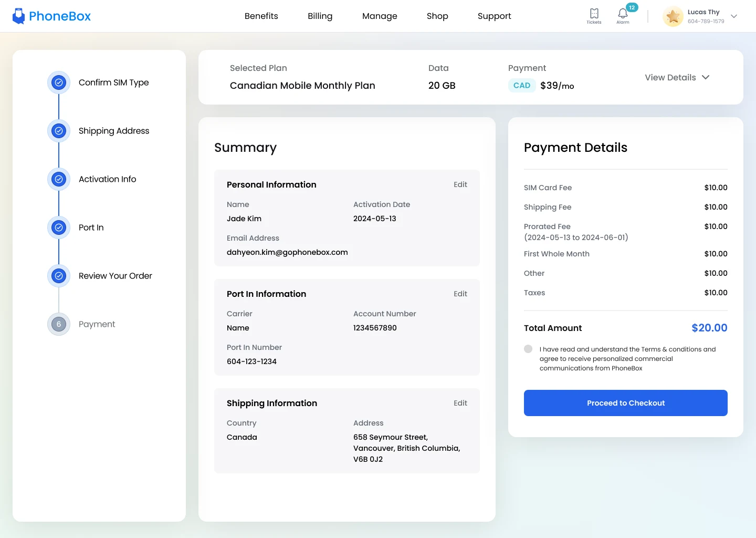This screenshot has height=538, width=756.
Task: Open the Shop menu
Action: point(437,16)
